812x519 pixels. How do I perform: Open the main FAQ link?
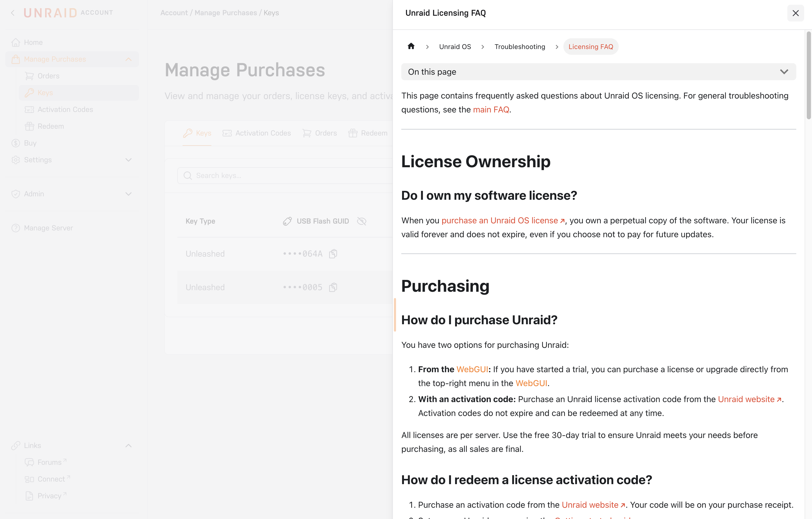(x=491, y=110)
